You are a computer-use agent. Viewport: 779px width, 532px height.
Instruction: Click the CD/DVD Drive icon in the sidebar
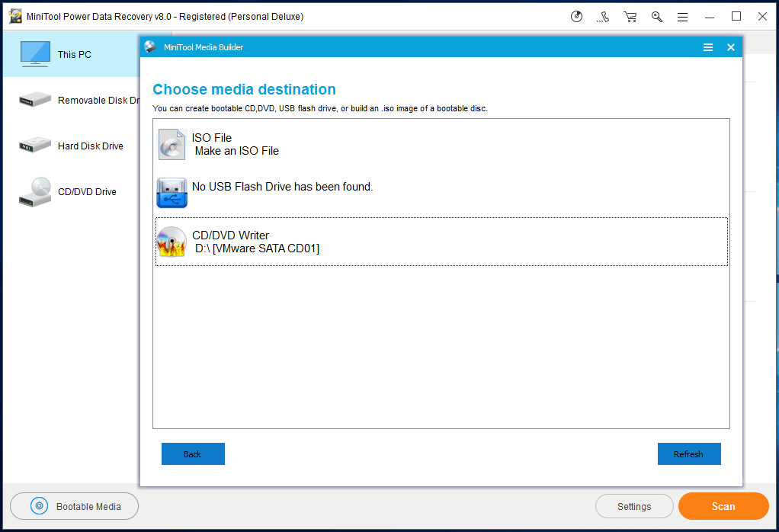point(35,192)
